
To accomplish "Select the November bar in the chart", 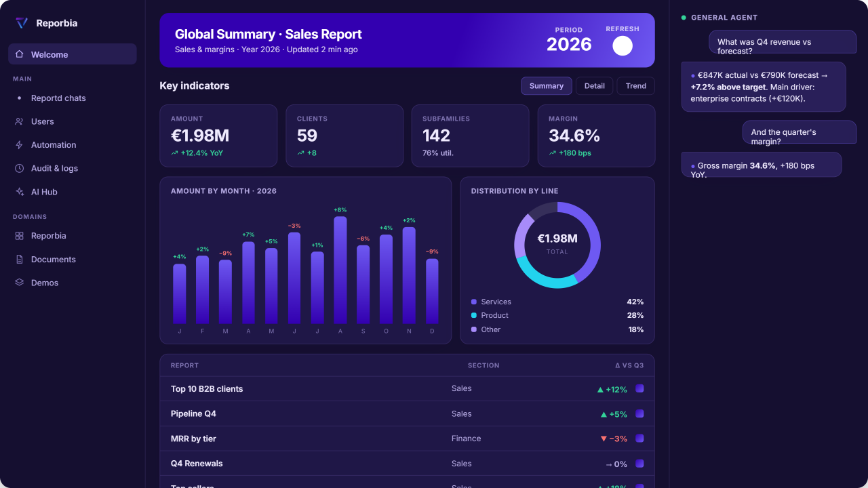I will pos(409,275).
